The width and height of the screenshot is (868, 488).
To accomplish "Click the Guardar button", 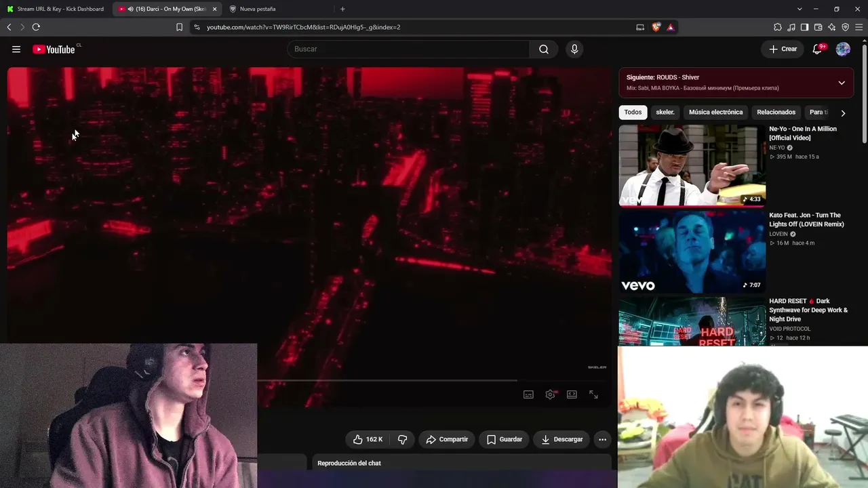I will [505, 439].
